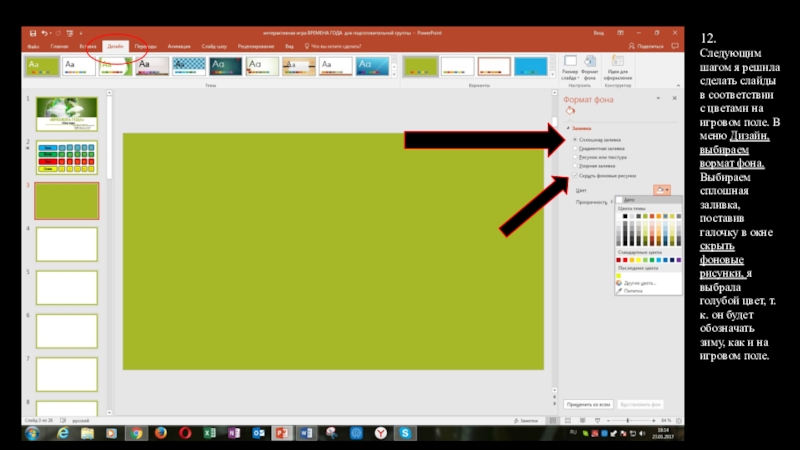Switch to the Design (Дизайн) tab
This screenshot has width=800, height=450.
point(115,46)
